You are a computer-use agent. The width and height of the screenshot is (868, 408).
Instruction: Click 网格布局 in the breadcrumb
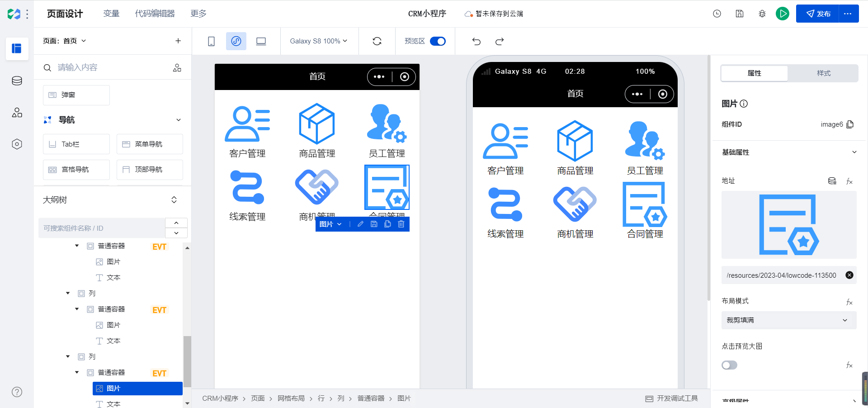coord(291,399)
